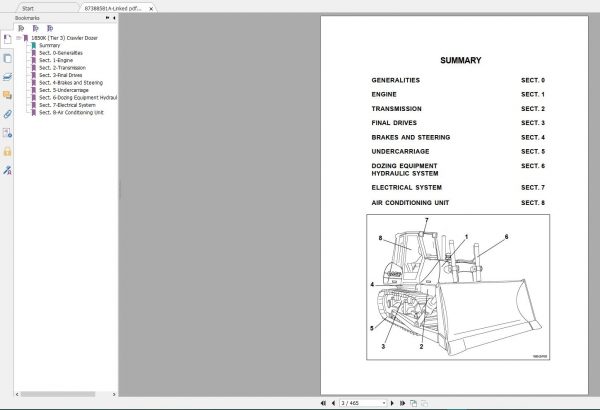Screen dimensions: 600x410
Task: Click the GENERALITIES SECT. 0 entry on the page
Action: [x=458, y=80]
